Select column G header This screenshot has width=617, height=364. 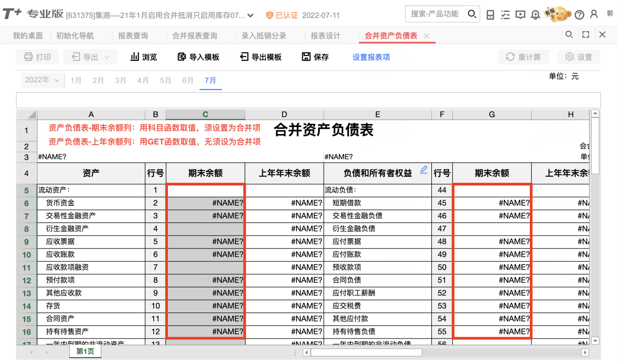pos(492,115)
